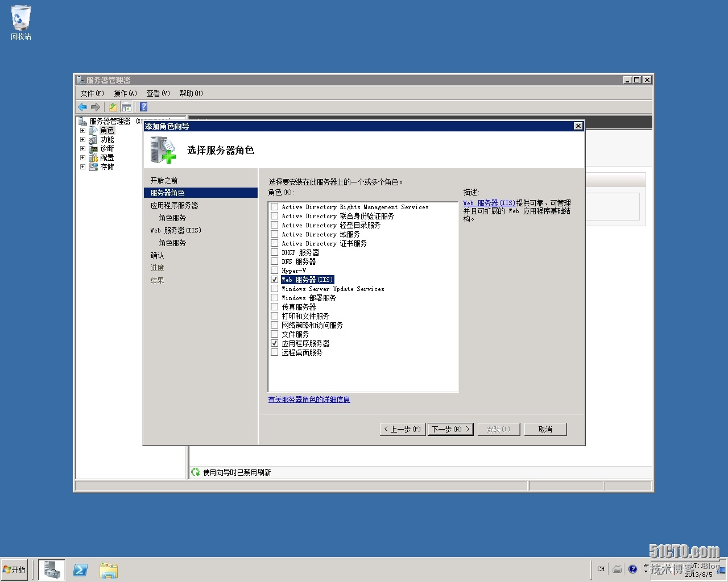
Task: Check the Hyper-V role checkbox
Action: [275, 271]
